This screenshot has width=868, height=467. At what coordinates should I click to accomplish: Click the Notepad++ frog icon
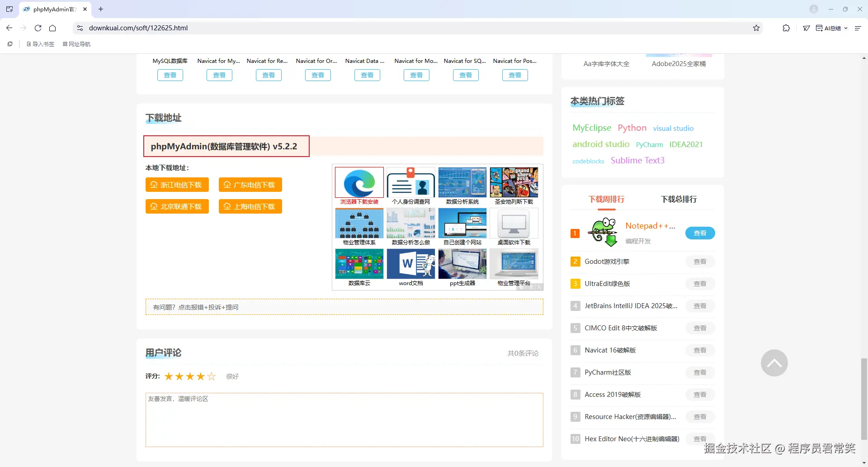[x=603, y=232]
